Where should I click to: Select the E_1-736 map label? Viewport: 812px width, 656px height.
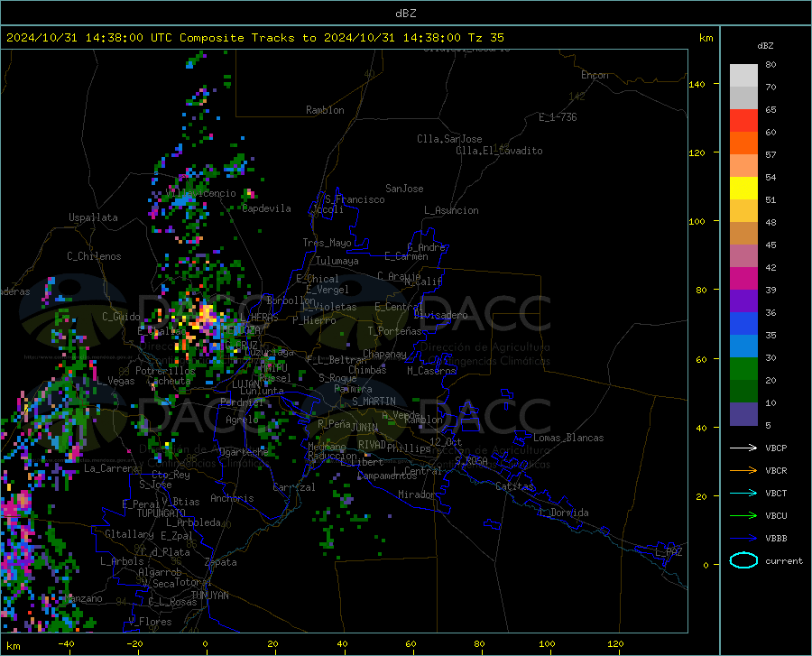tap(558, 117)
